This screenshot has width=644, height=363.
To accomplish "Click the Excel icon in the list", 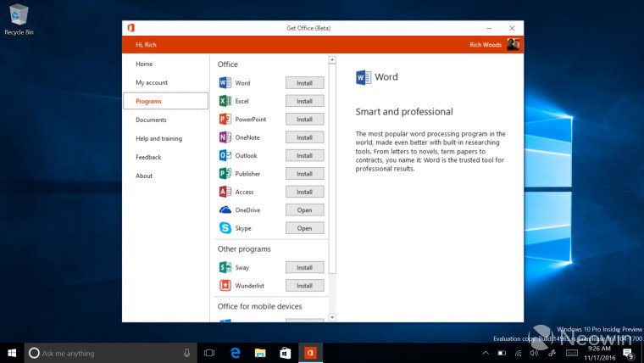I will click(x=225, y=101).
